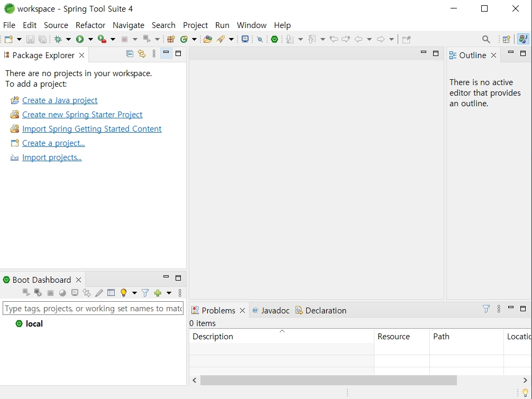Sort by the Description column header
The width and height of the screenshot is (532, 399).
click(282, 336)
